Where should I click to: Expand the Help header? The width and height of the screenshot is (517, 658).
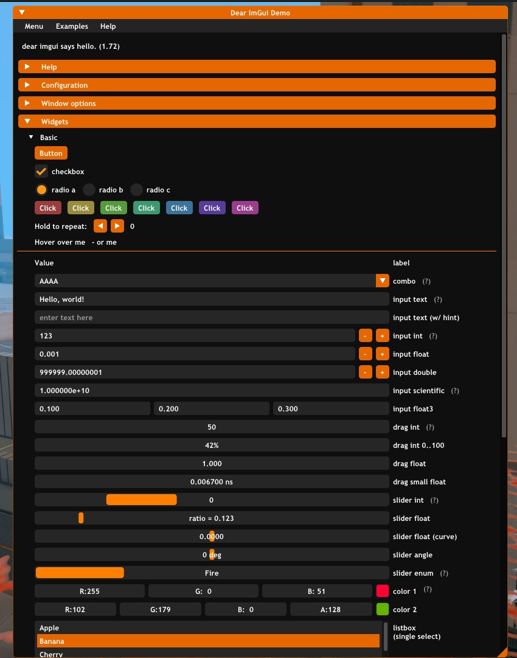[257, 67]
